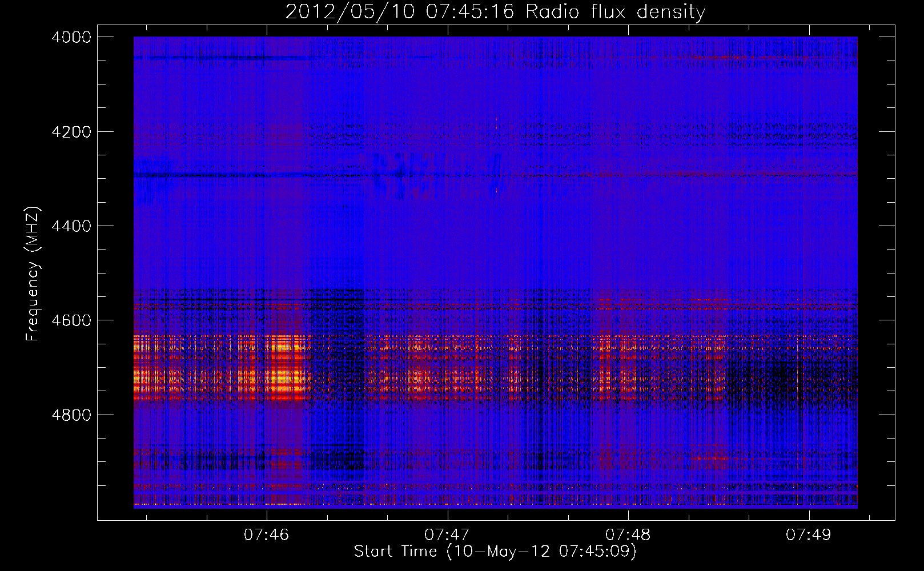The image size is (924, 571).
Task: Click the 'Start Time (10-May-12 07:45:09)' x-axis label
Action: point(495,552)
